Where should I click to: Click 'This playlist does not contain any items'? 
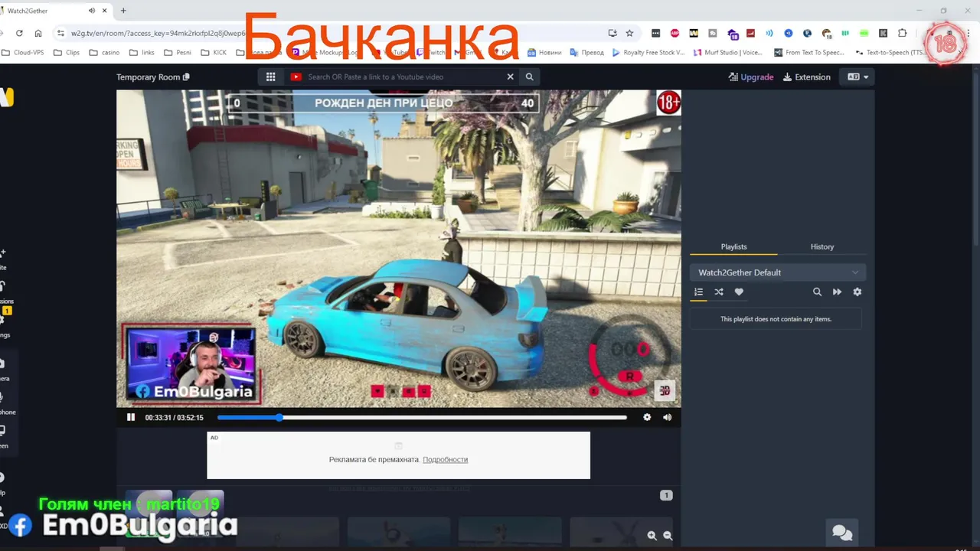(x=776, y=319)
